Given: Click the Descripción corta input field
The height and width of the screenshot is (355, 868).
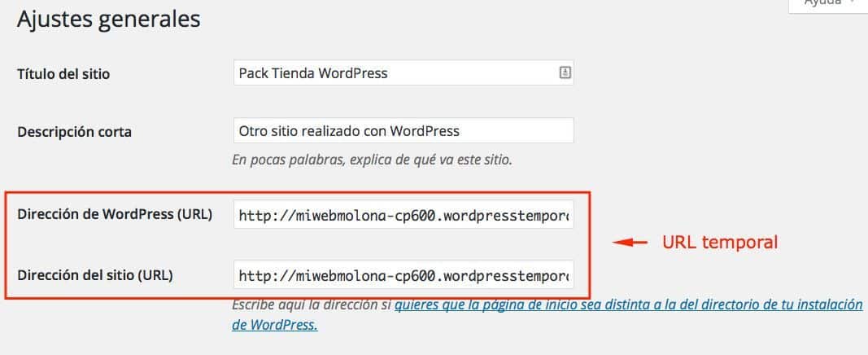Looking at the screenshot, I should pos(403,131).
